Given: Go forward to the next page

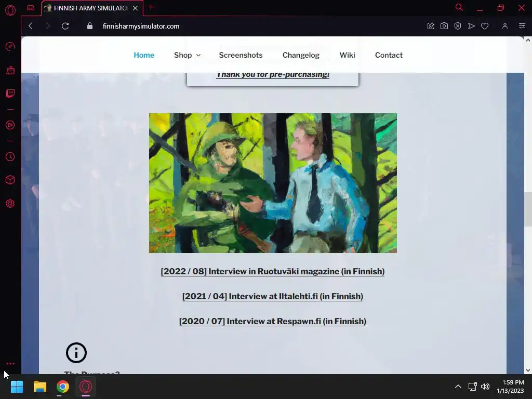Looking at the screenshot, I should [x=47, y=26].
